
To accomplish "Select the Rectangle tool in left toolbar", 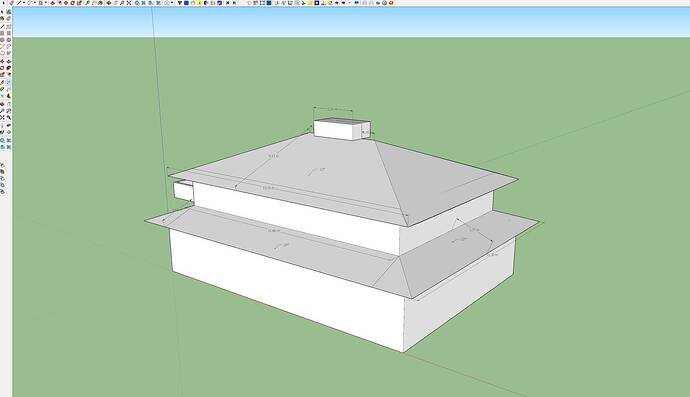I will pos(2,33).
